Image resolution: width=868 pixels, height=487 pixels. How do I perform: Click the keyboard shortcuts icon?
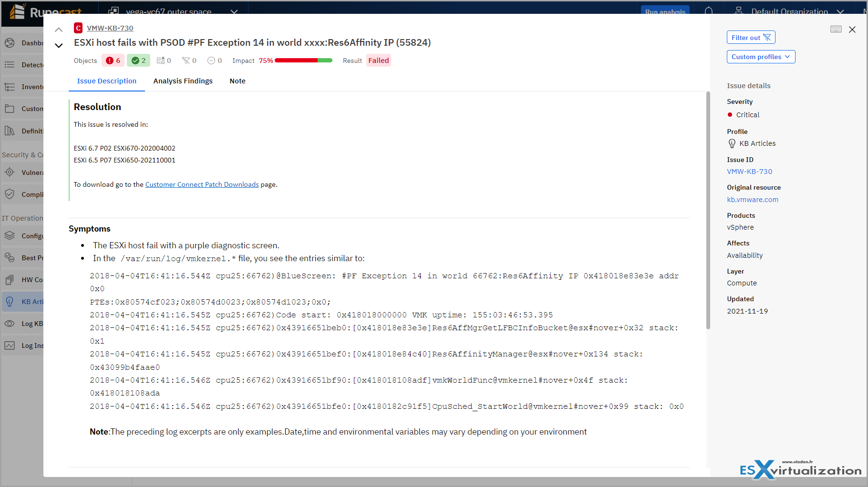[836, 29]
